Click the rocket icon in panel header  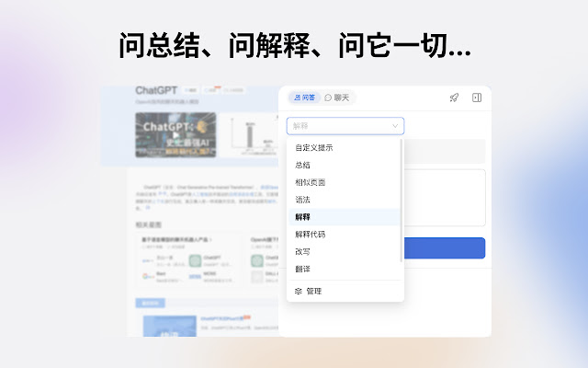click(x=454, y=98)
